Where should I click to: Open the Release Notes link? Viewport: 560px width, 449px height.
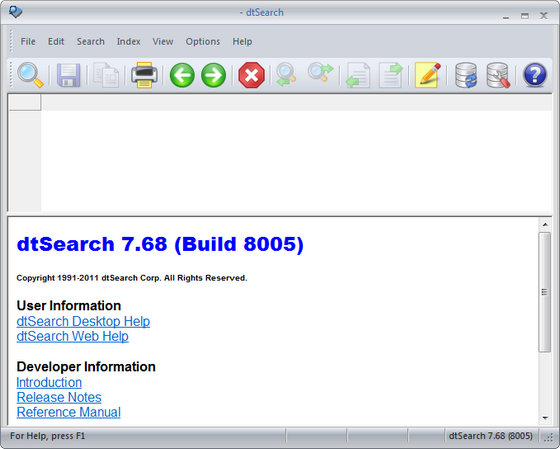click(x=59, y=397)
